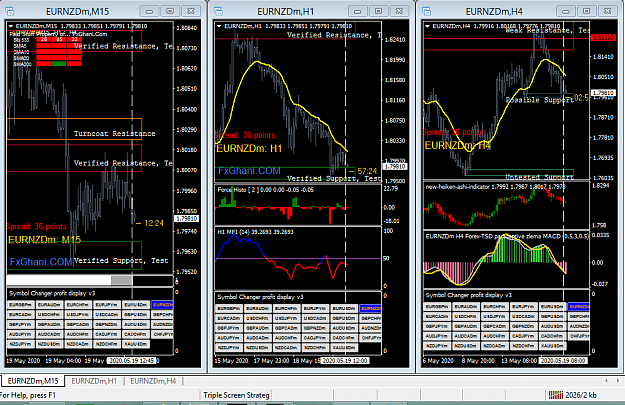This screenshot has height=405, width=625.
Task: Choose XAUUSDm in the H1 Symbol Changer
Action: pos(344,348)
